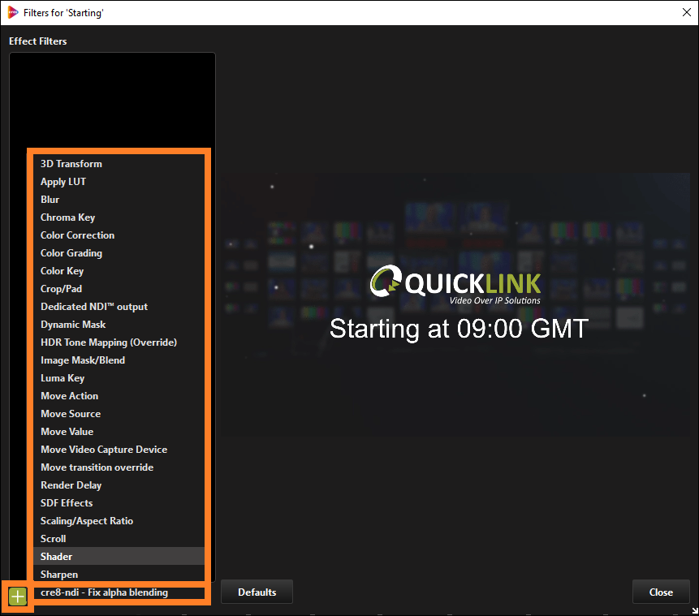Close the Filters window with X
Screen dimensions: 699x616
tap(687, 12)
